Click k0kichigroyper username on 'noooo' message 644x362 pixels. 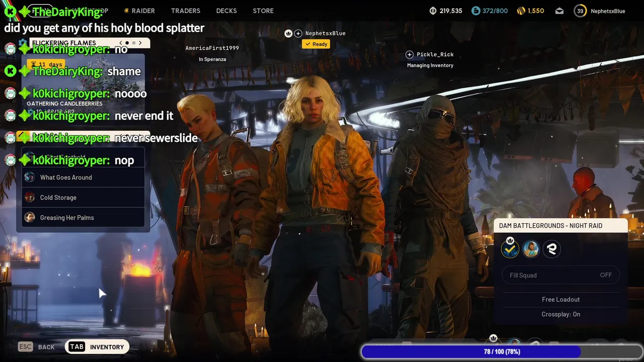[71, 94]
